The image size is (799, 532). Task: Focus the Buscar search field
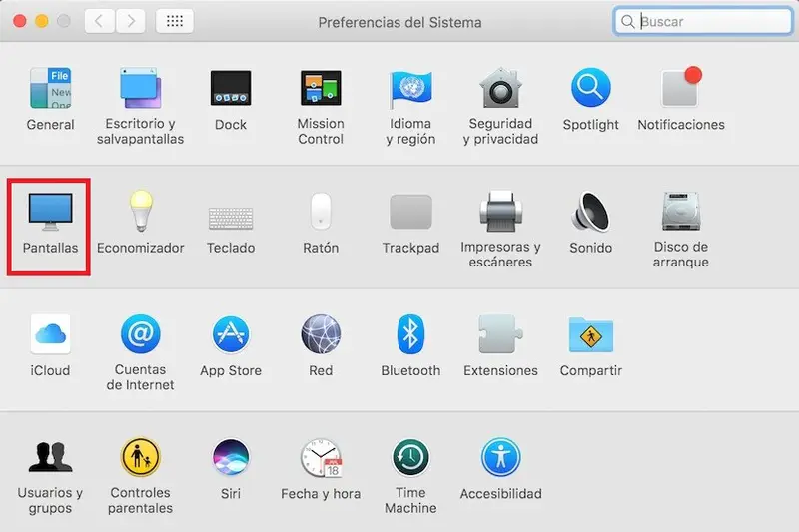coord(703,21)
